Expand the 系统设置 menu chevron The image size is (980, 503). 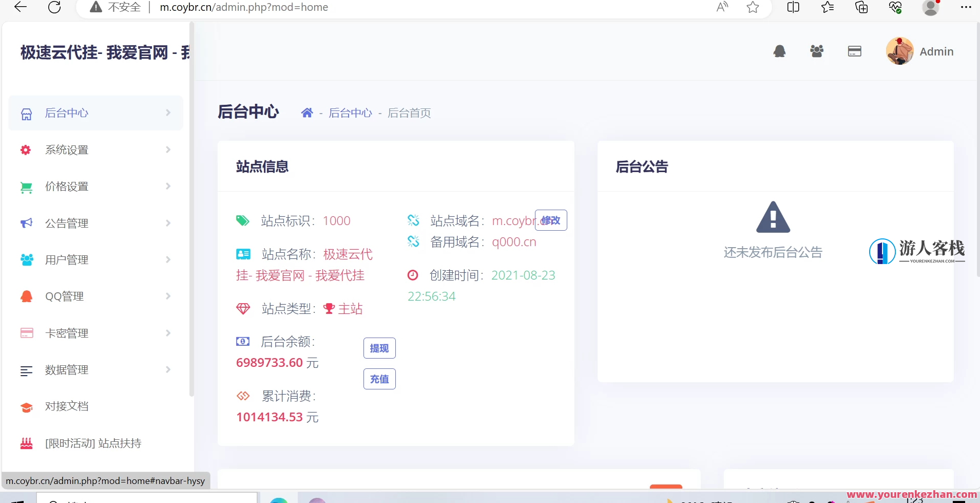[167, 150]
